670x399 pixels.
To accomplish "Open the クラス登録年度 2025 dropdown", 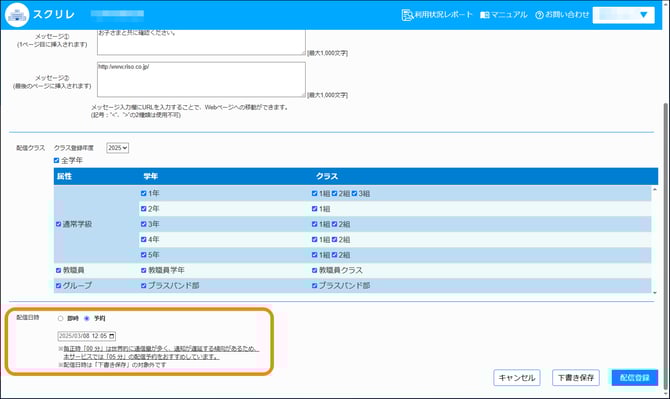I will coord(118,148).
